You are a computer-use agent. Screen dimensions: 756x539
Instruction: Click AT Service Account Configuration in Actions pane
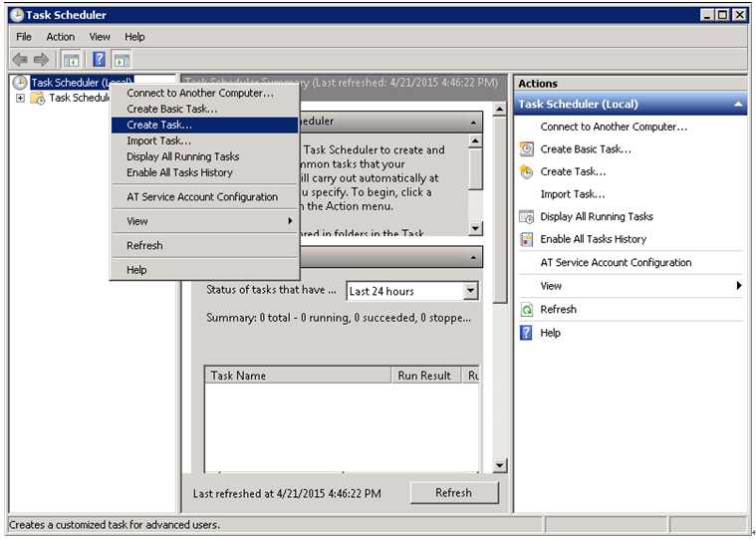coord(616,263)
